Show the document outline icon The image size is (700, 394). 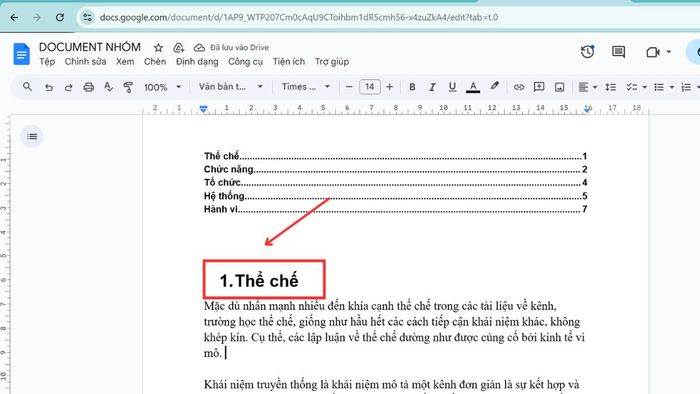32,137
